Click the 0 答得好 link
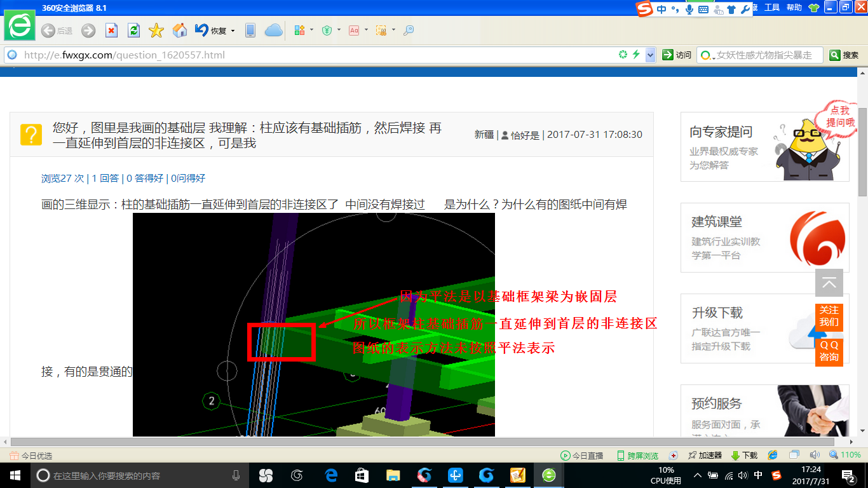Viewport: 868px width, 488px height. click(144, 179)
